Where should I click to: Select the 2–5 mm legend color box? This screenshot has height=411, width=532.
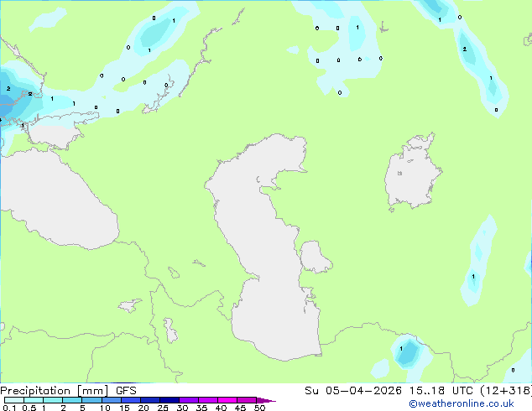(x=72, y=400)
